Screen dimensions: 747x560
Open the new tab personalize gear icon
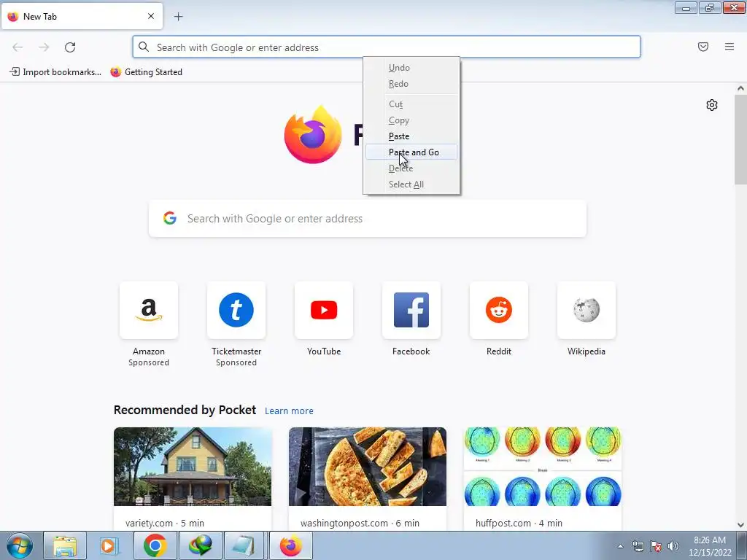point(712,105)
